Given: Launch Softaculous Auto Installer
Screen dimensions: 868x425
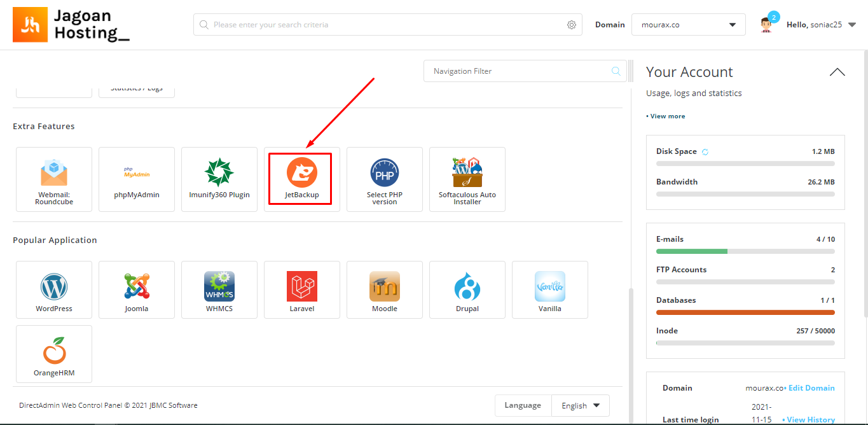Looking at the screenshot, I should point(467,179).
